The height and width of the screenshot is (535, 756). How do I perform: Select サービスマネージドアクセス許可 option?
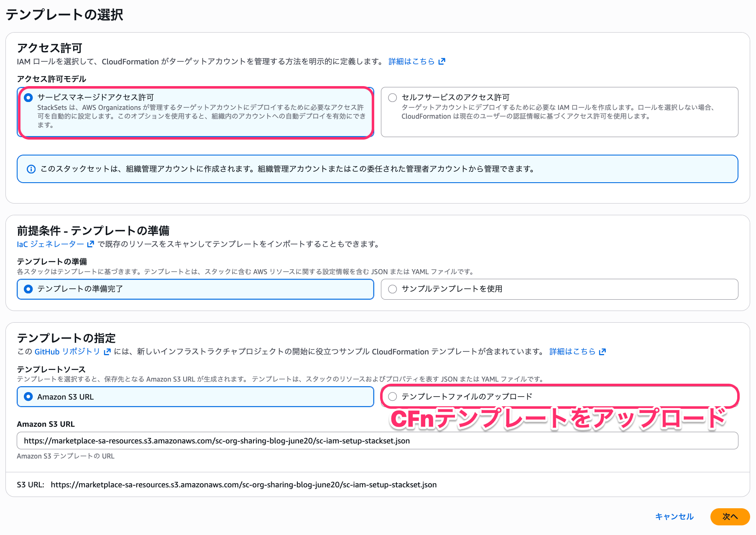pyautogui.click(x=28, y=97)
